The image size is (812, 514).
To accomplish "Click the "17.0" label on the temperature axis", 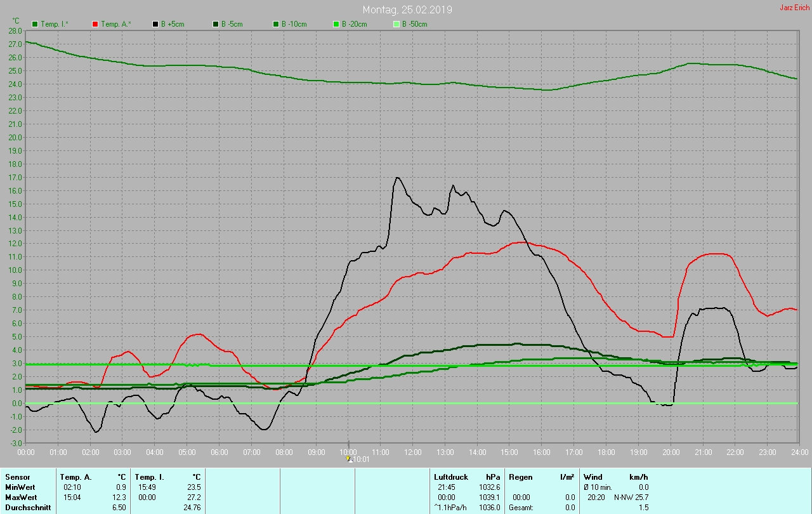I will click(x=15, y=177).
